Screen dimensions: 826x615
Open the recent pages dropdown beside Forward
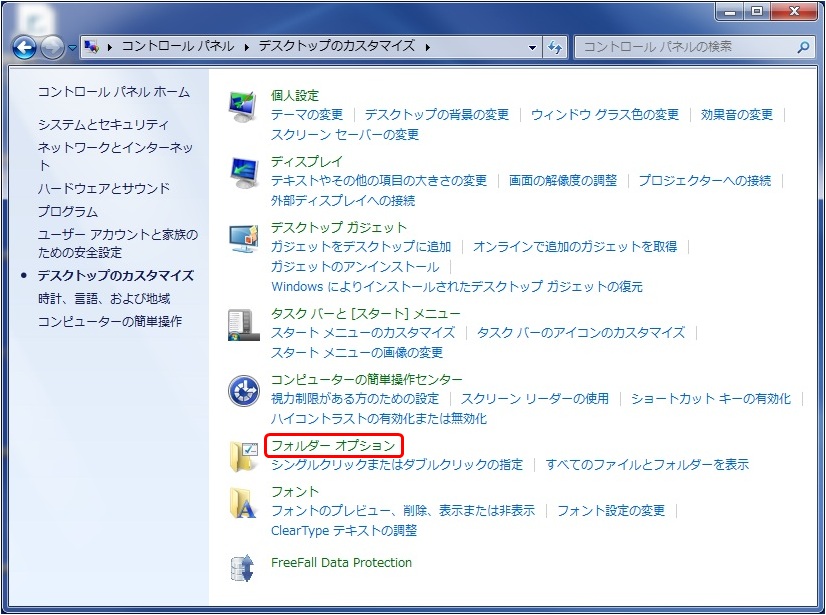[x=72, y=48]
